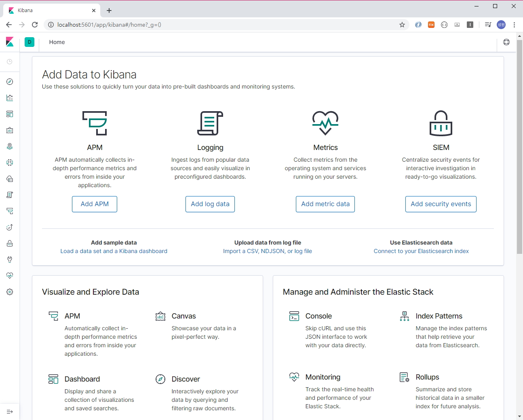The height and width of the screenshot is (420, 523).
Task: Open the help menu icon in header
Action: tap(506, 42)
